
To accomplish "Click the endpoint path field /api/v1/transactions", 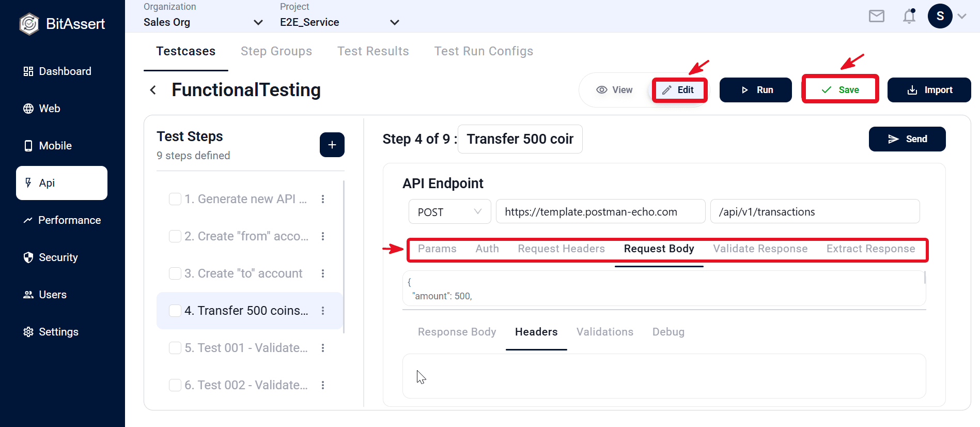I will 815,212.
